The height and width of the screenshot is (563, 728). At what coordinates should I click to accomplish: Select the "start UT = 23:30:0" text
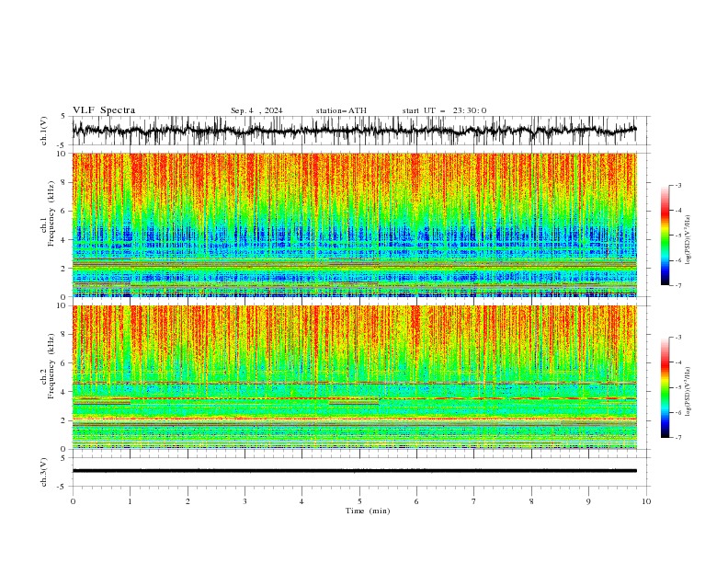coord(444,110)
